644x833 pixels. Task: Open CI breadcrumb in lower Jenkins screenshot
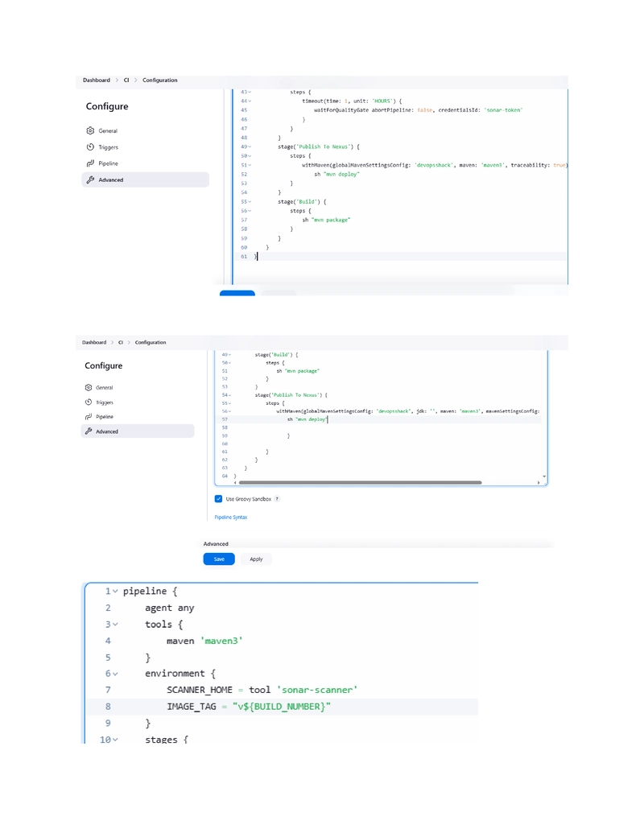(121, 343)
